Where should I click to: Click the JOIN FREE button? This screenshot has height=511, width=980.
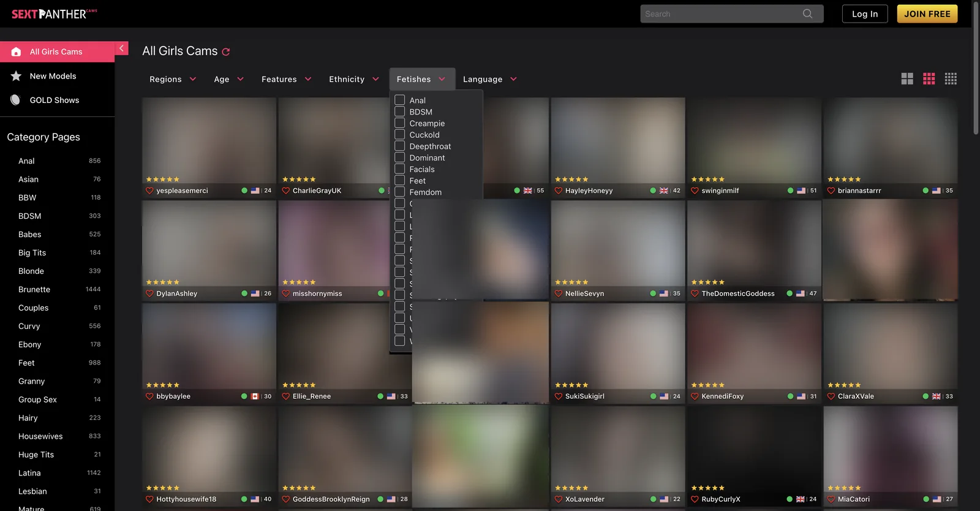pyautogui.click(x=927, y=13)
